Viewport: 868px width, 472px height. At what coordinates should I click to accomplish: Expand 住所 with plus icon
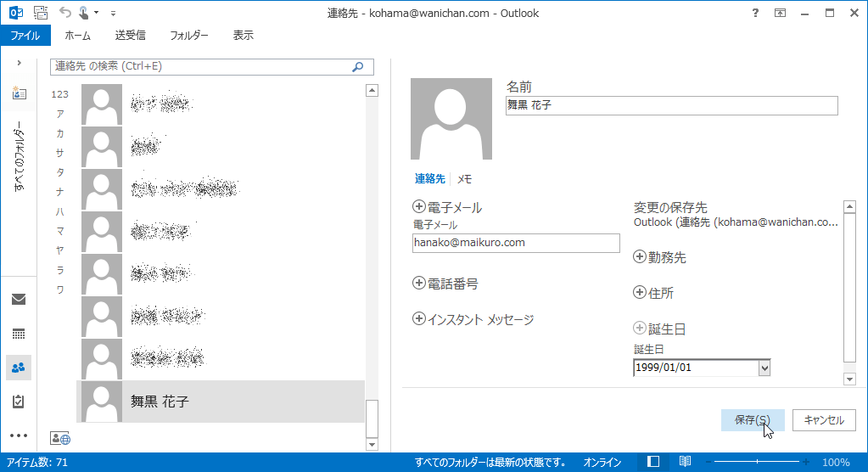pyautogui.click(x=640, y=292)
